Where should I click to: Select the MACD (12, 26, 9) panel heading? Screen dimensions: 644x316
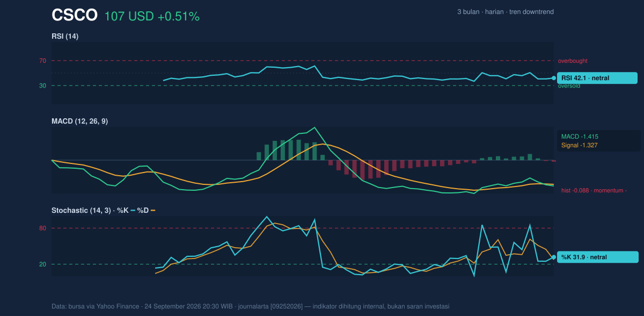click(79, 121)
